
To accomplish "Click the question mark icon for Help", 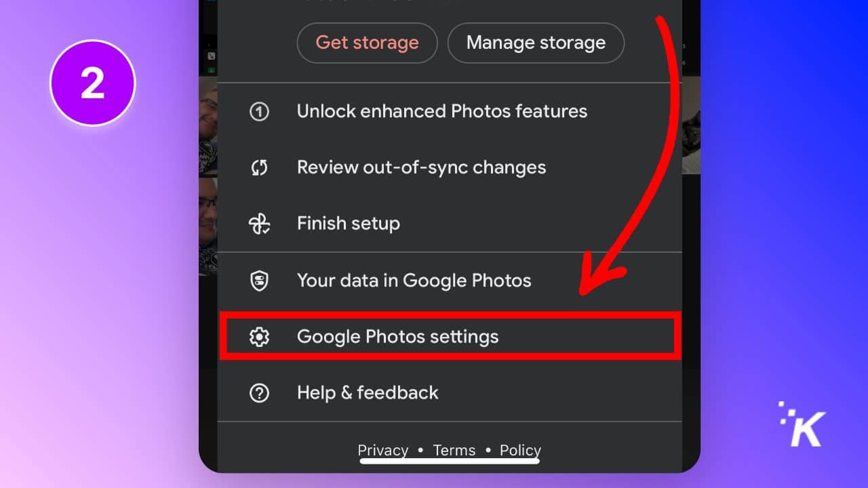I will [x=258, y=392].
